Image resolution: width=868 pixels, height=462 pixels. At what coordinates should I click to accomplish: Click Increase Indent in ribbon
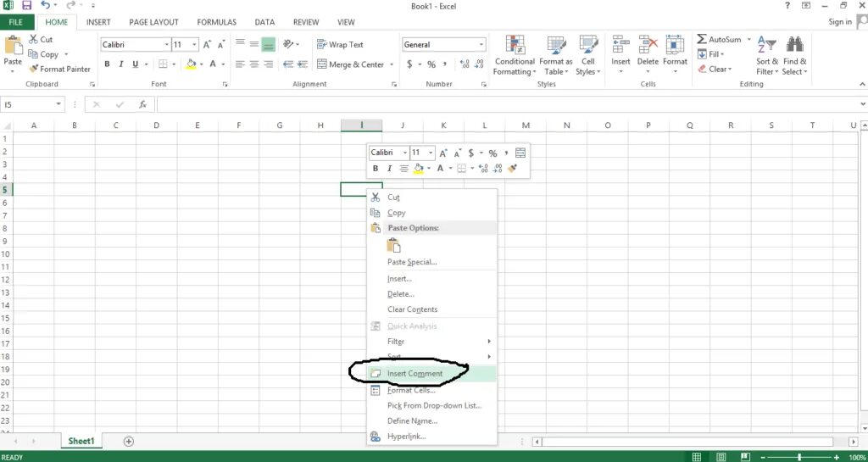(x=303, y=64)
